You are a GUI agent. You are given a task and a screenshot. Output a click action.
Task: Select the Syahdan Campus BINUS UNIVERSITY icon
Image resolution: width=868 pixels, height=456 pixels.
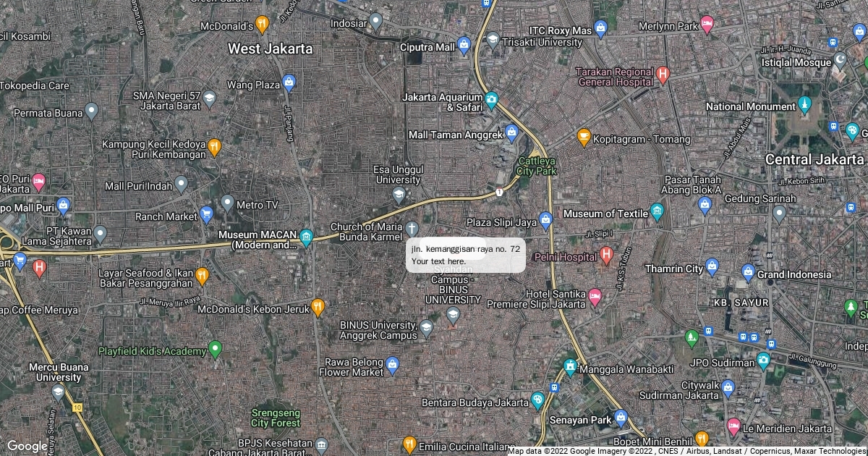click(x=453, y=313)
